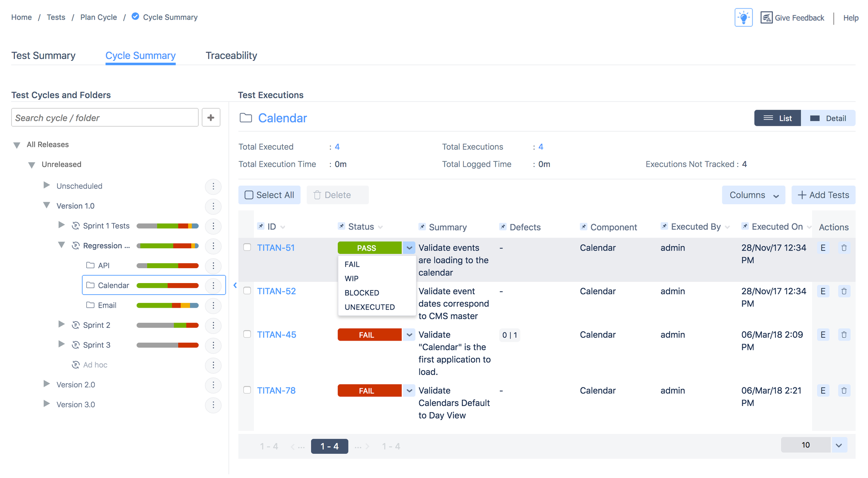Click the TITAN-52 test link

[x=277, y=291]
